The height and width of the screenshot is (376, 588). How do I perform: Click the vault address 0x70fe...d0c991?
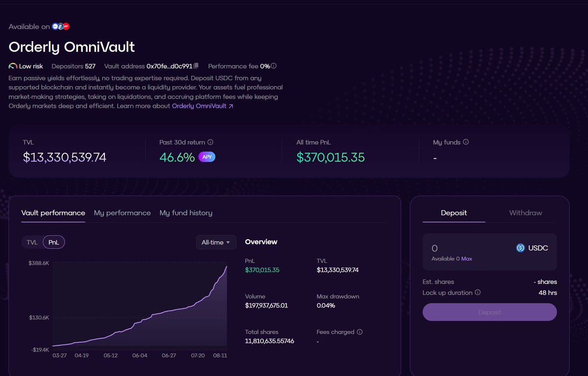point(169,66)
